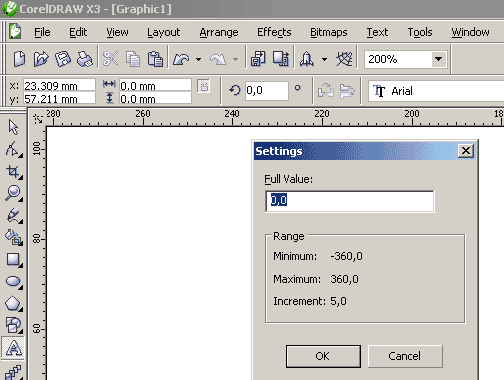Click the Print icon

[x=85, y=59]
